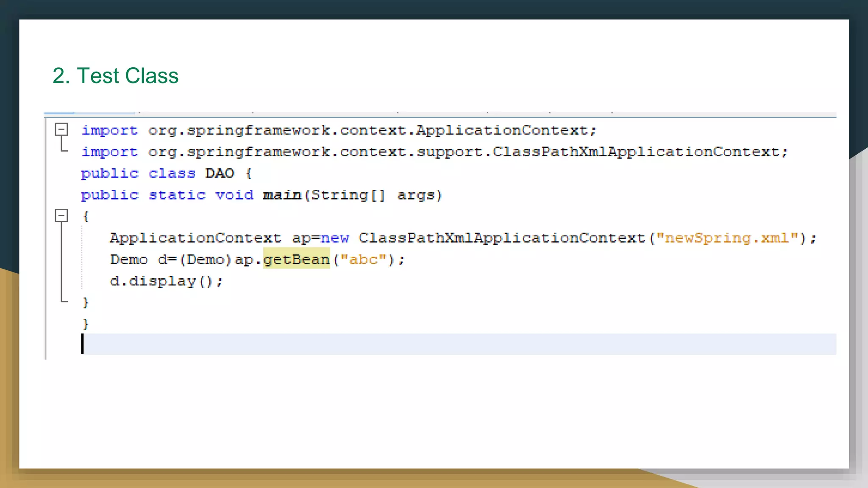
Task: Click the 'void' keyword
Action: point(234,195)
